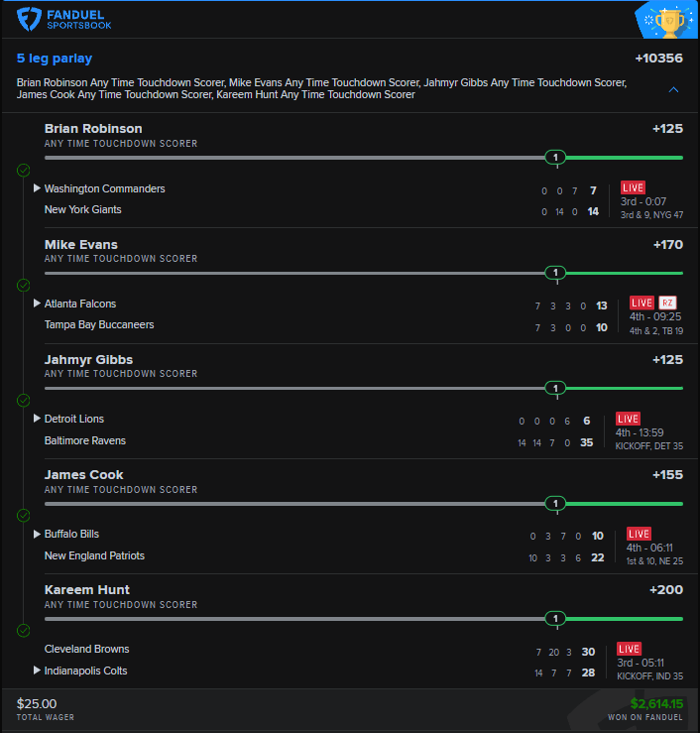This screenshot has width=700, height=733.
Task: Click the 4th - 06:11 game clock
Action: (649, 548)
